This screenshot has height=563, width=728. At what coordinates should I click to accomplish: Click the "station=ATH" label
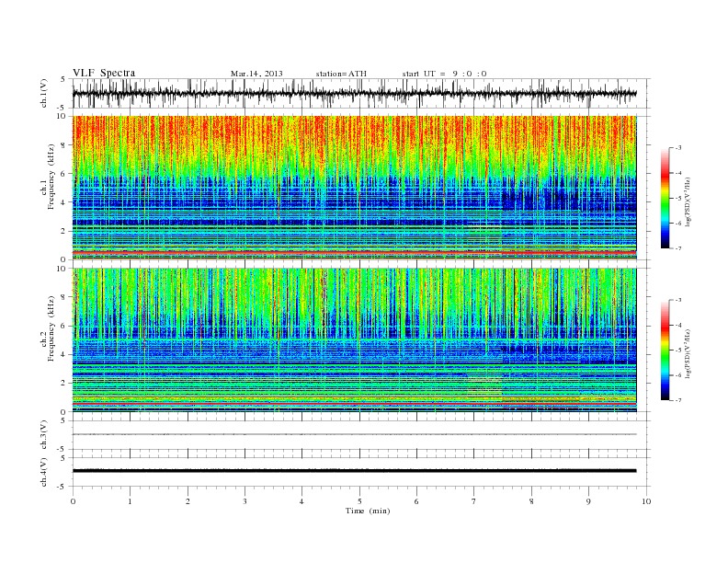click(x=341, y=74)
